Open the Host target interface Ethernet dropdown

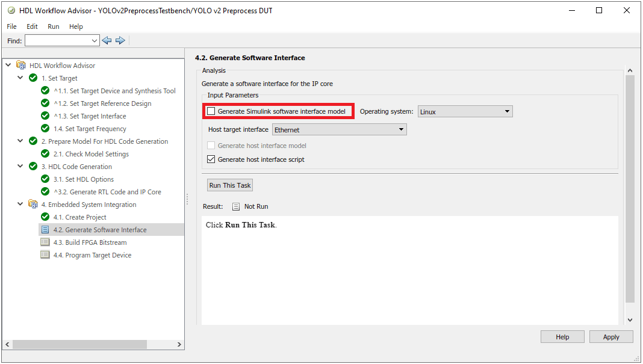(340, 129)
